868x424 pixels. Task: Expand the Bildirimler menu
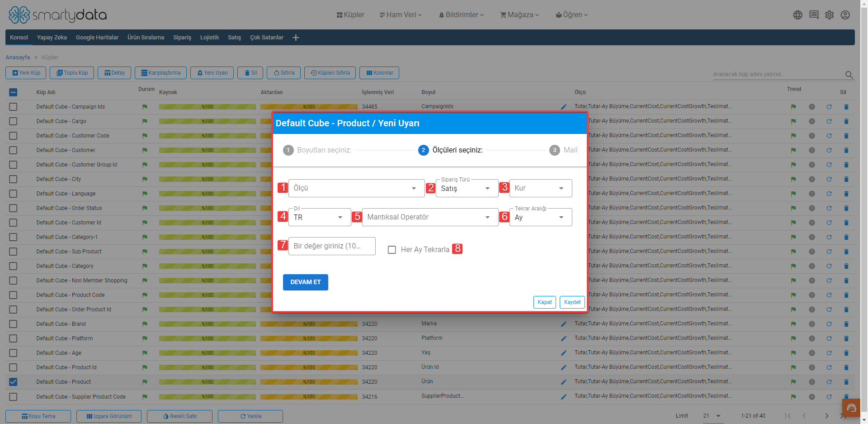click(x=462, y=15)
